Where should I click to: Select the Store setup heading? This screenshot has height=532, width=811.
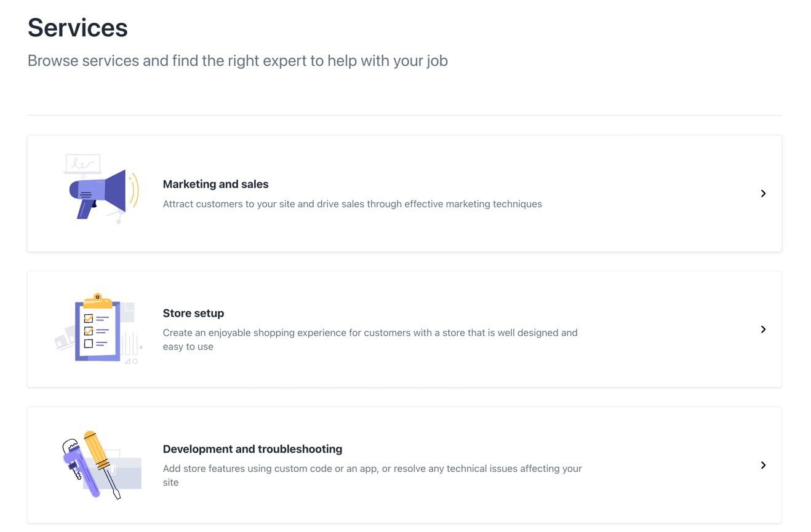[193, 313]
